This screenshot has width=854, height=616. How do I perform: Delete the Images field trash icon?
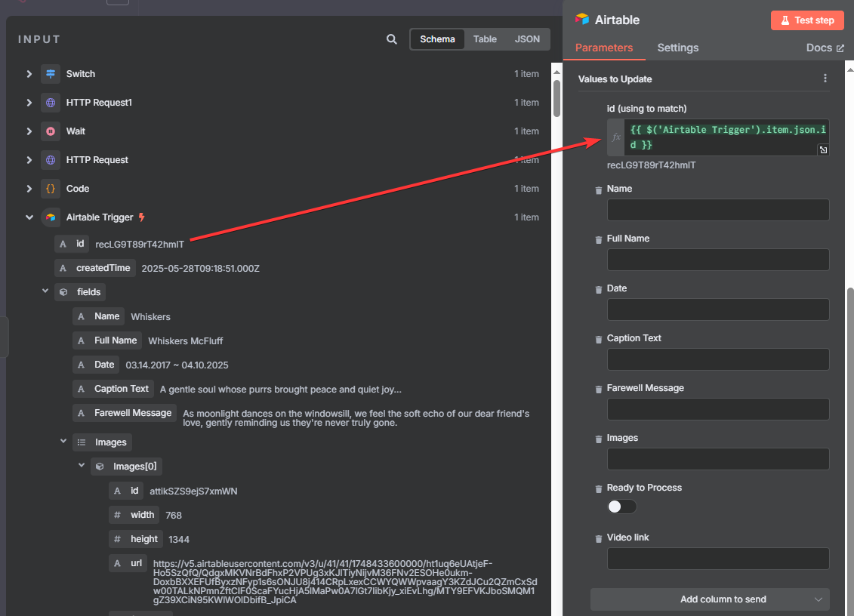click(599, 439)
